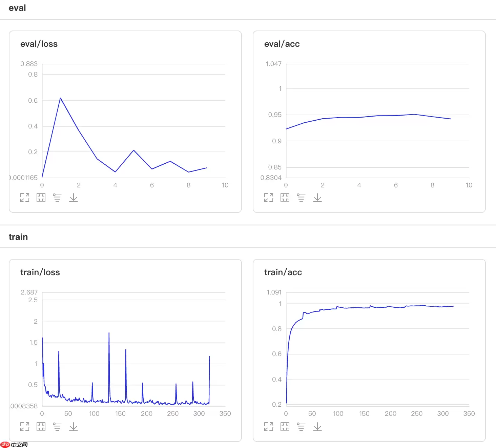This screenshot has height=448, width=496.
Task: Click the eval/loss chart title
Action: coord(39,44)
